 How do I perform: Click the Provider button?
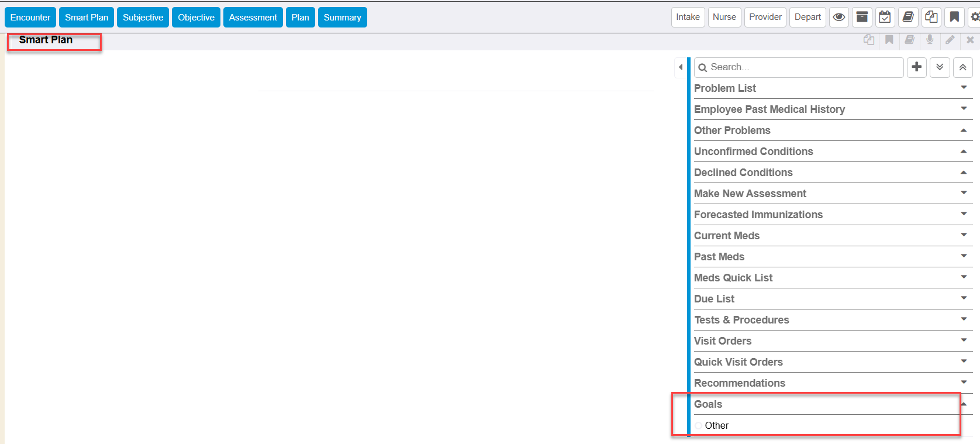[x=765, y=17]
